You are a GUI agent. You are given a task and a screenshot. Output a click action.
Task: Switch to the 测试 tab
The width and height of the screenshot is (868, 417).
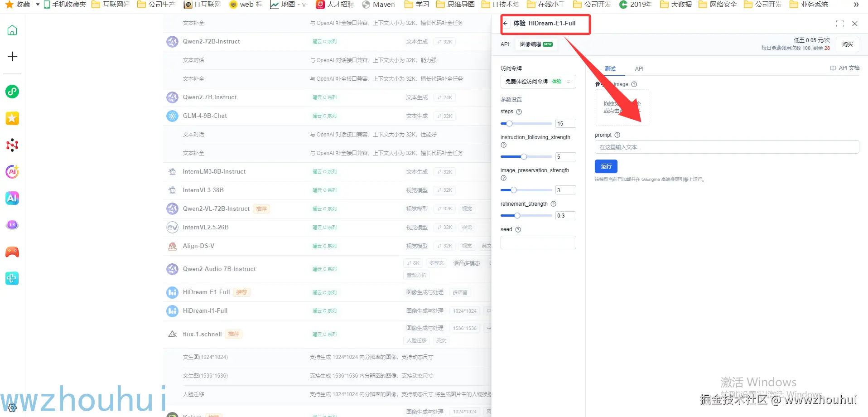click(610, 69)
